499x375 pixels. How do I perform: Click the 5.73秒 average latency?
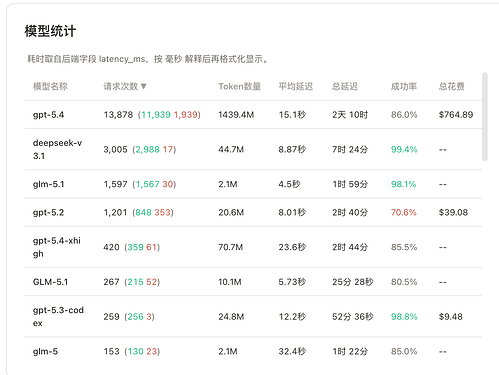point(292,282)
